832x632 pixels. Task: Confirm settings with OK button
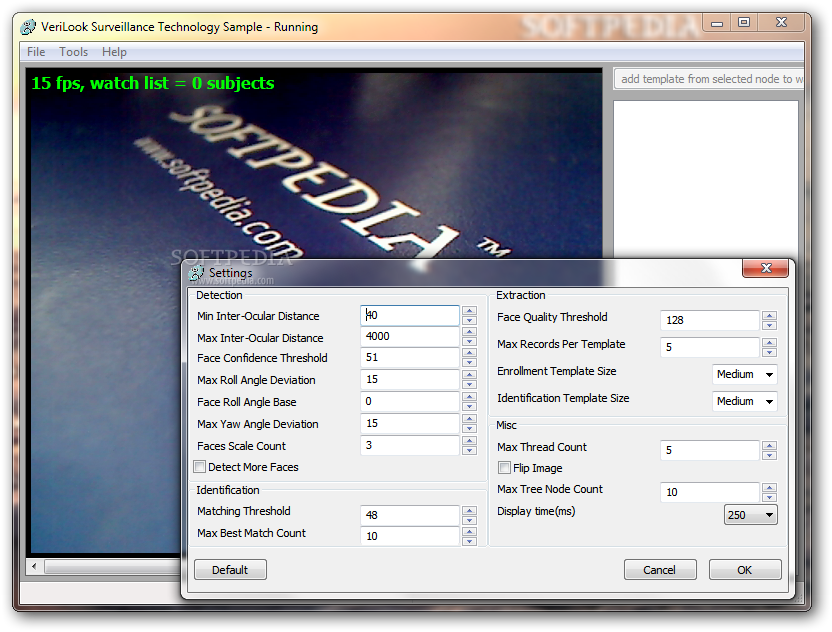[x=745, y=570]
